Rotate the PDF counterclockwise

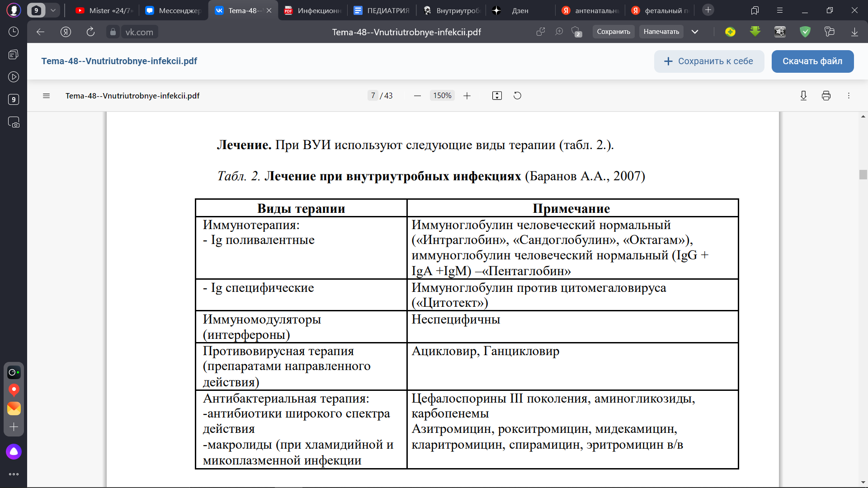(518, 96)
